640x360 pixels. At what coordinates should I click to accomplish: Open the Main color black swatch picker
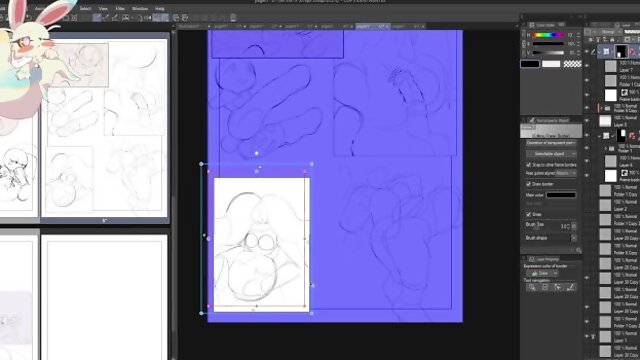click(x=561, y=195)
